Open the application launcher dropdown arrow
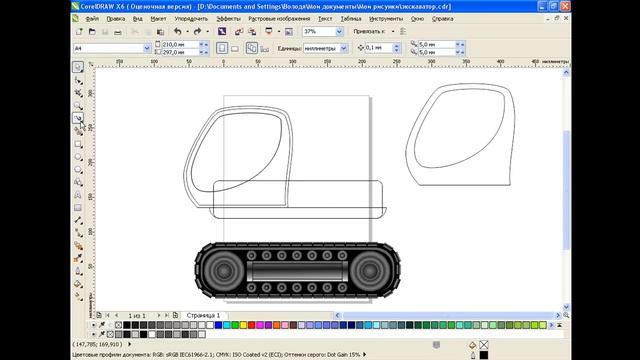 click(x=279, y=31)
